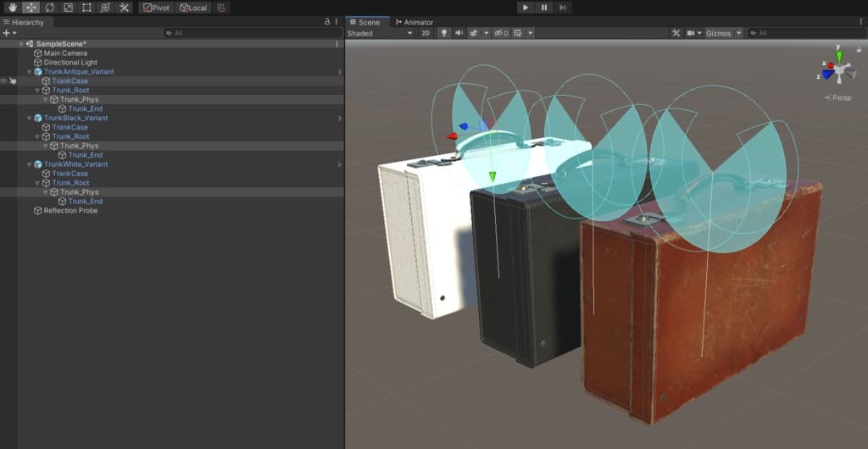Click the Local handle rotation button

pyautogui.click(x=193, y=8)
